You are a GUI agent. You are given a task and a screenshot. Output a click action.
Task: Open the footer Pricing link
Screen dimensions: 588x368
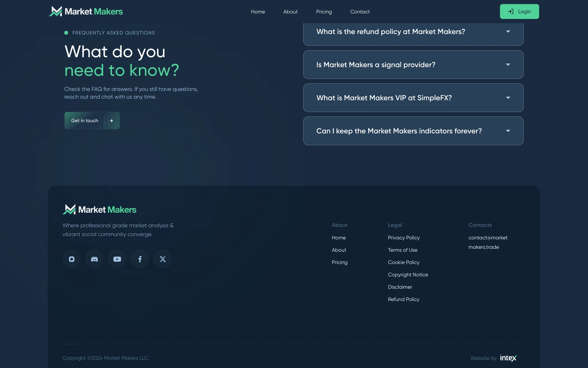pos(340,262)
